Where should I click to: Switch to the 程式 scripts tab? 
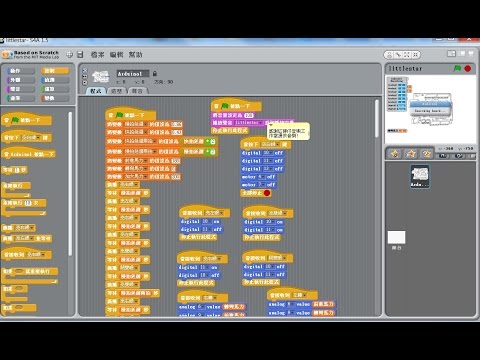[x=96, y=91]
